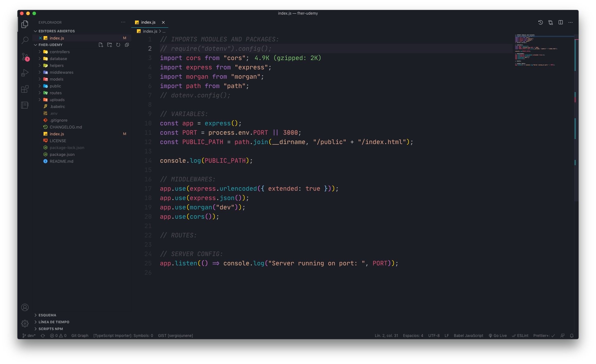Change UTF-8 file encoding

434,336
